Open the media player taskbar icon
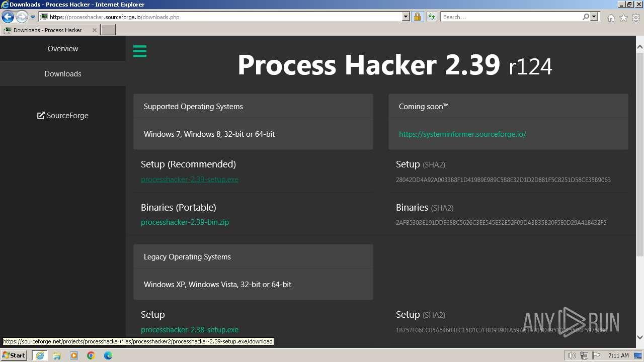The image size is (644, 362). (x=74, y=355)
